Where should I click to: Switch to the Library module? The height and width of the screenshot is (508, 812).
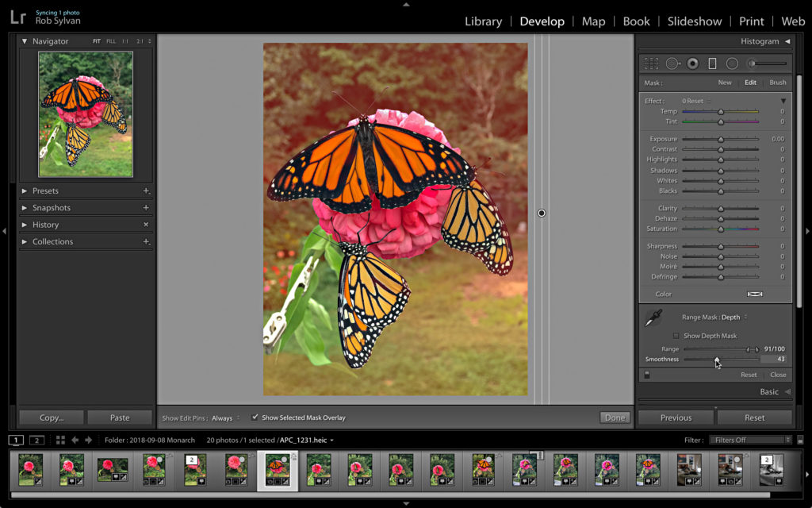(x=483, y=21)
